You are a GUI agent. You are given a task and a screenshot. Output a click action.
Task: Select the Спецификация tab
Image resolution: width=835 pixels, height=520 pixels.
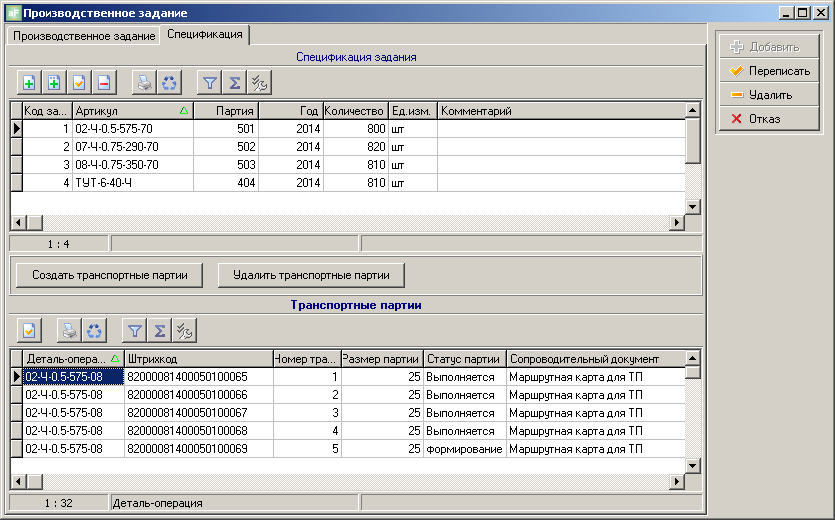click(x=205, y=35)
